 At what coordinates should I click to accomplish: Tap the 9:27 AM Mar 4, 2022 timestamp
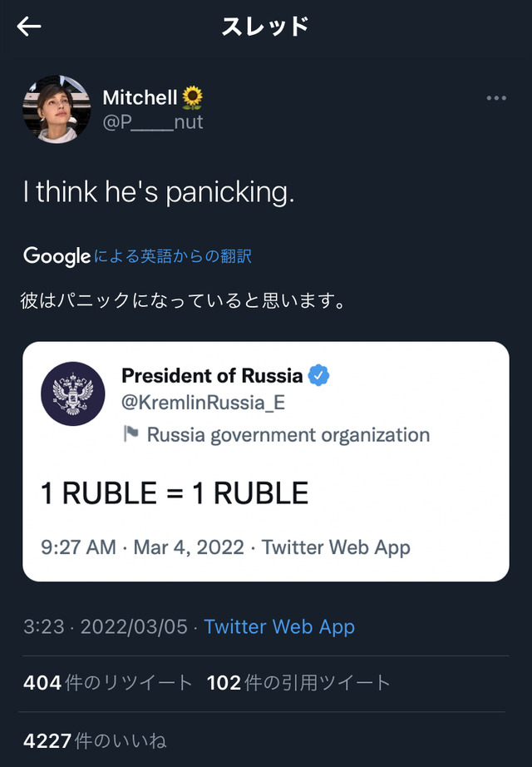pos(142,547)
